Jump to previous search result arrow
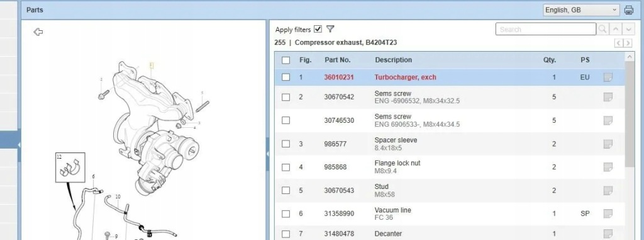Viewport: 644px width, 240px height. 615,29
